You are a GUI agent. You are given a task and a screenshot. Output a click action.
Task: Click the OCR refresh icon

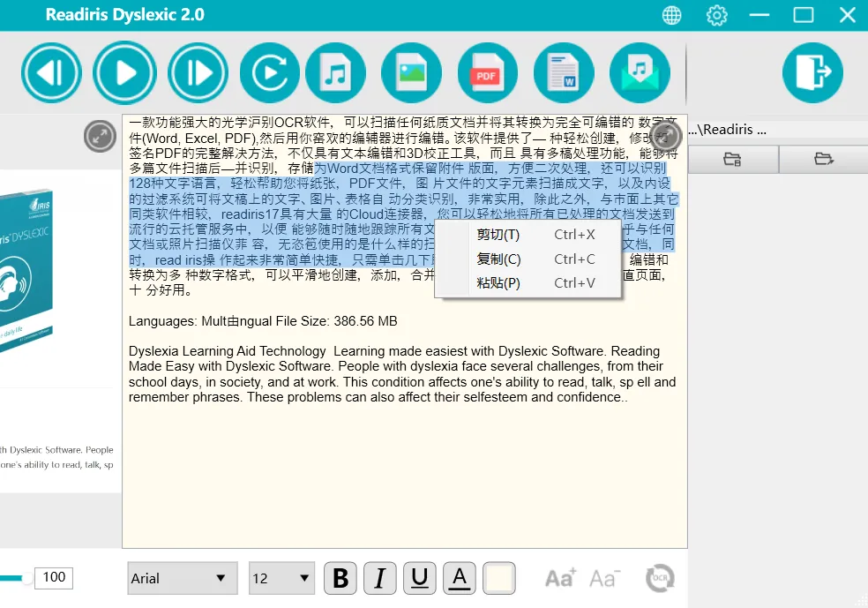[x=660, y=578]
